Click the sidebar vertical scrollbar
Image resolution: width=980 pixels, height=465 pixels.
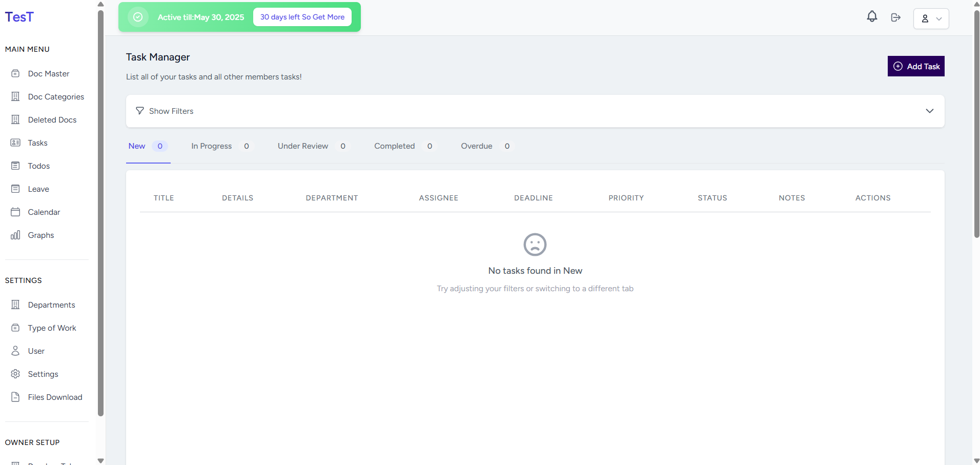coord(100,213)
